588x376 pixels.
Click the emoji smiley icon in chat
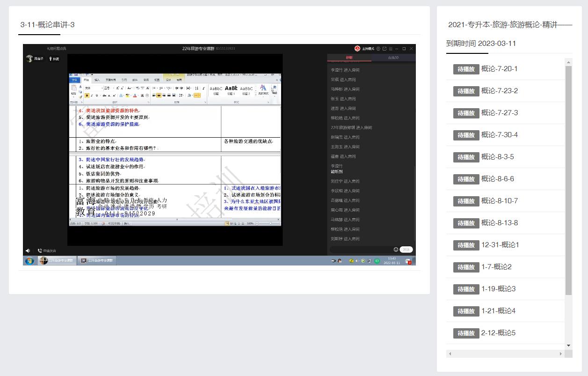click(x=396, y=250)
